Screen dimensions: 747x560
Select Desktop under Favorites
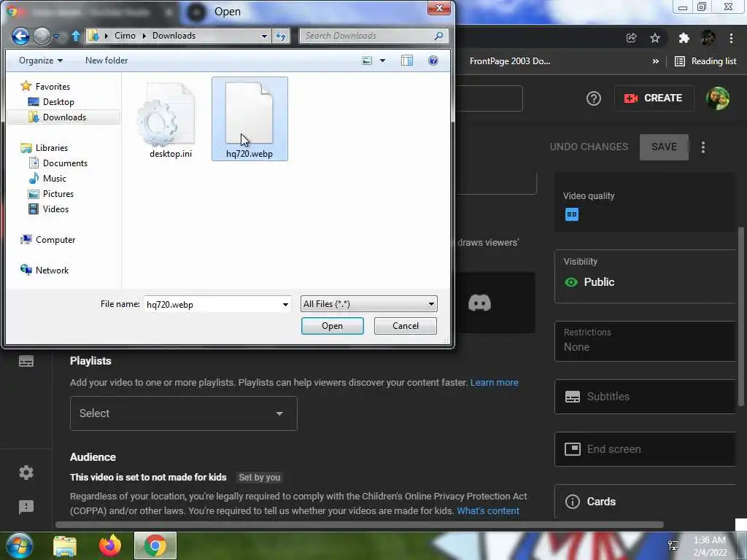[x=58, y=102]
